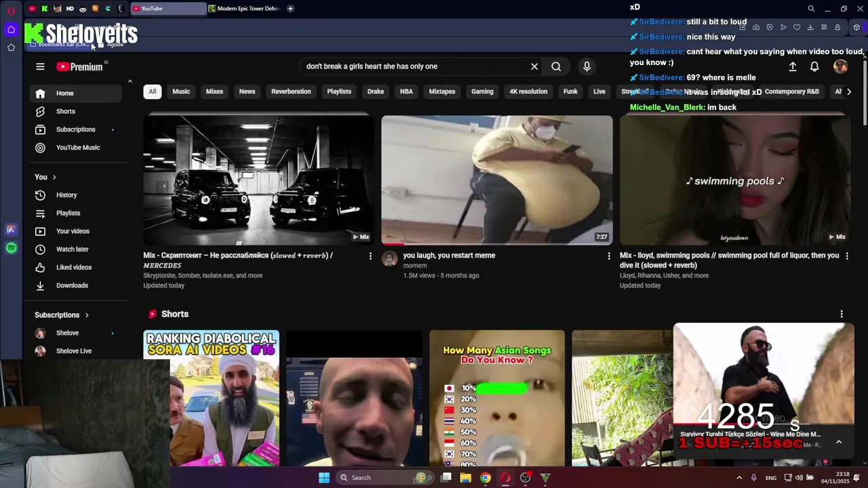Select the Drake filter chip
This screenshot has height=488, width=868.
click(x=376, y=91)
